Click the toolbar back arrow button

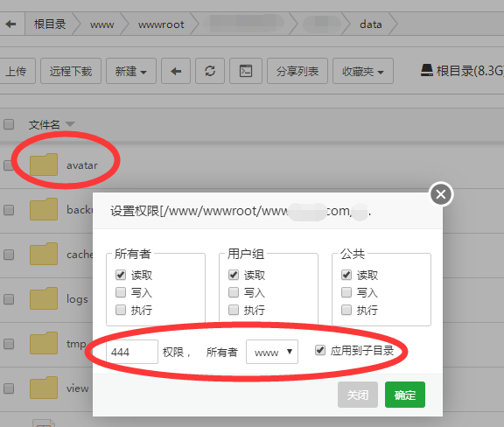(176, 71)
